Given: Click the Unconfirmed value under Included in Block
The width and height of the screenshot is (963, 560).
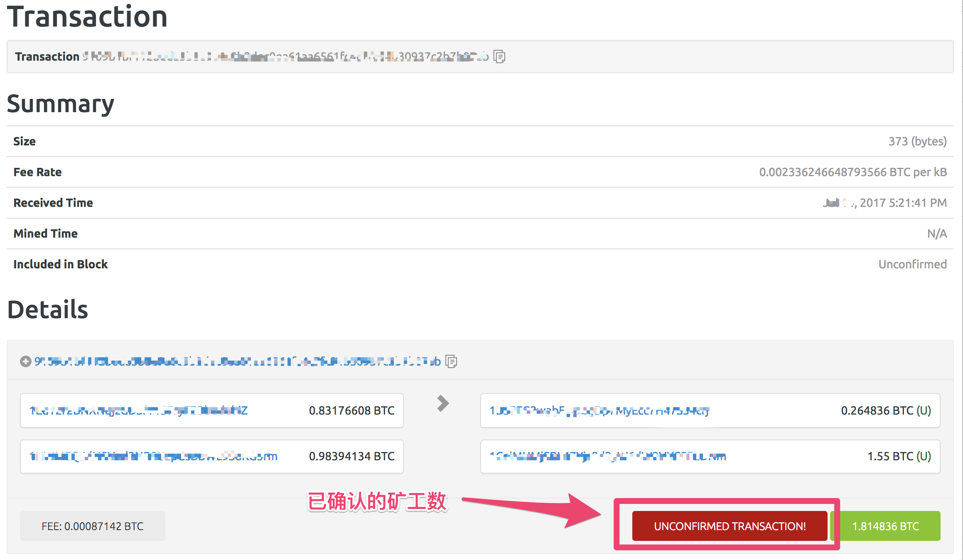Looking at the screenshot, I should (912, 264).
